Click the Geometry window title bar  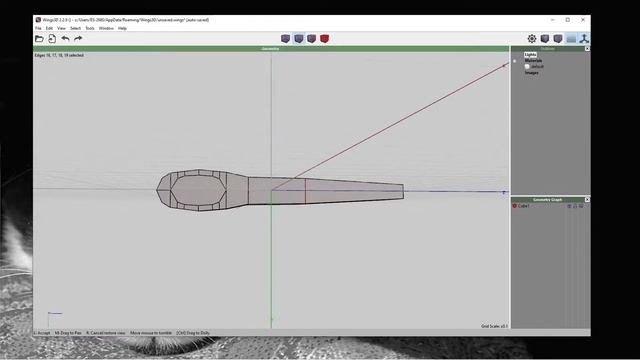[271, 49]
